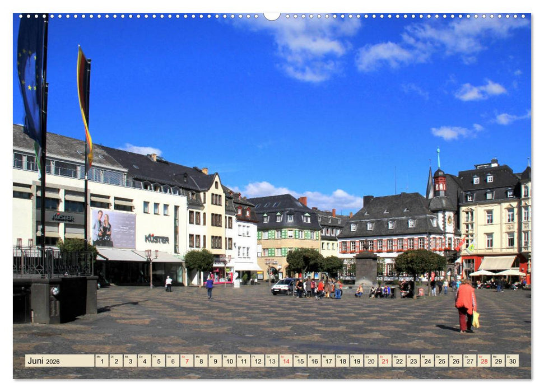
Task: Click the clock on the town hall tower
Action: [x=449, y=220]
